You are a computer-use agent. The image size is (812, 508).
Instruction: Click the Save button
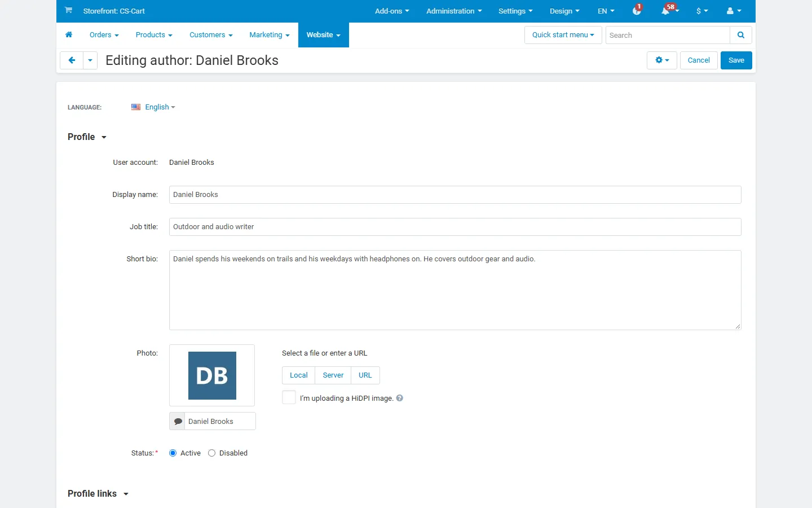click(736, 60)
